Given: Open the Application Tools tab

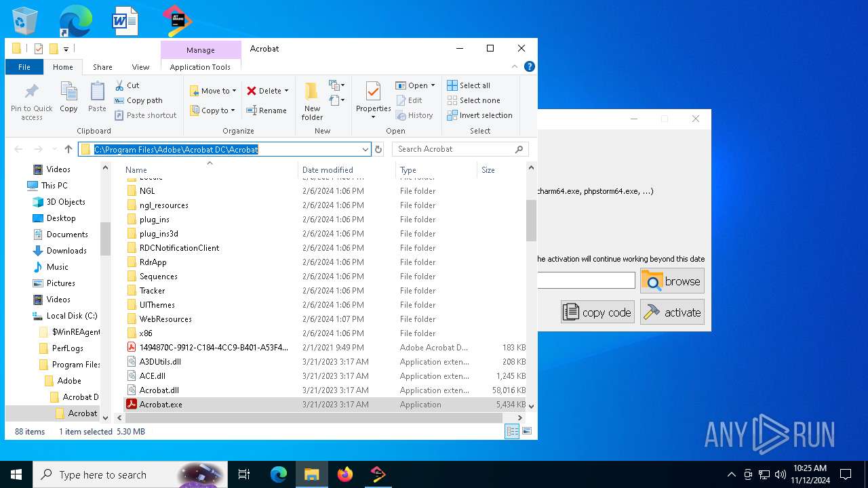Looking at the screenshot, I should 200,67.
